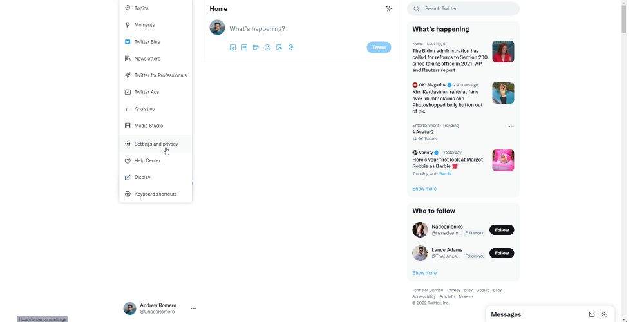
Task: Click the media image icon in composer
Action: tap(232, 47)
